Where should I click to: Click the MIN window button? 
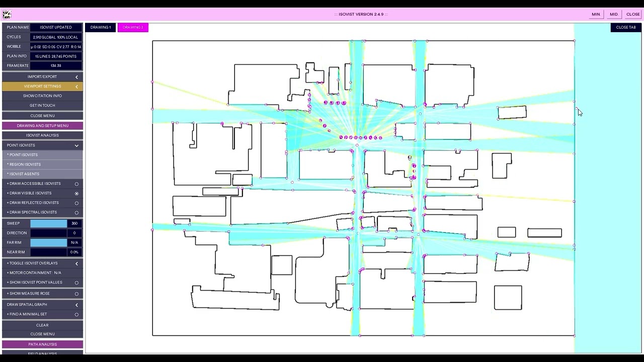click(596, 14)
